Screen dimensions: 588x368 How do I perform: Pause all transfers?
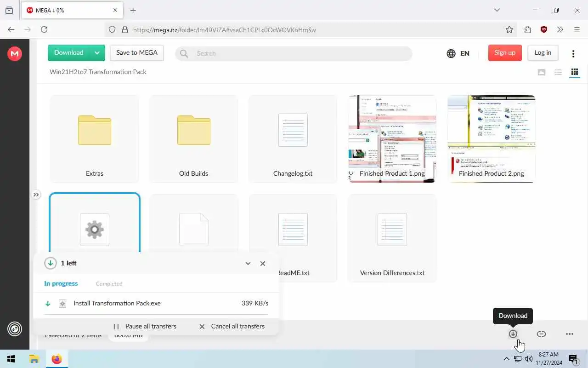point(145,327)
